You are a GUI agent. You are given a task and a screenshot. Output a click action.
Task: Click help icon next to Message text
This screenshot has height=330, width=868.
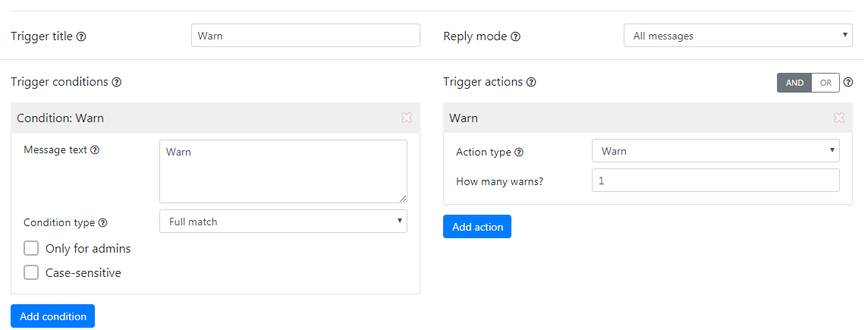click(95, 150)
